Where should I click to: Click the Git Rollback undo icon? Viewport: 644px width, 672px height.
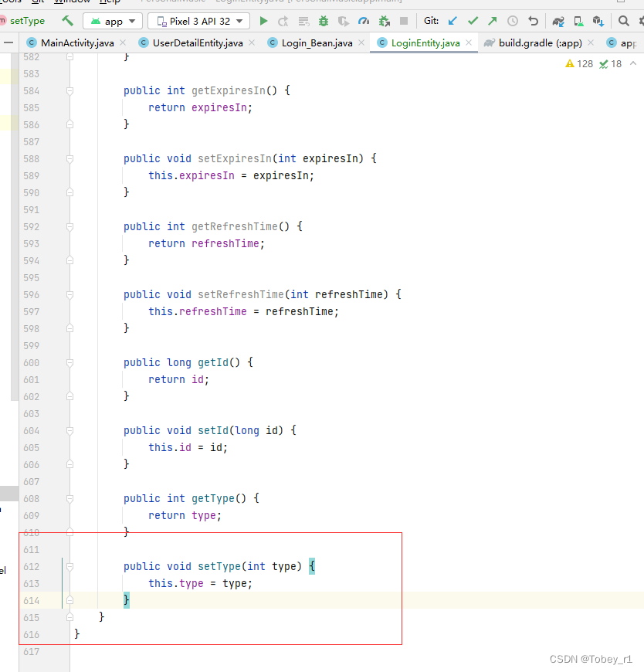533,21
